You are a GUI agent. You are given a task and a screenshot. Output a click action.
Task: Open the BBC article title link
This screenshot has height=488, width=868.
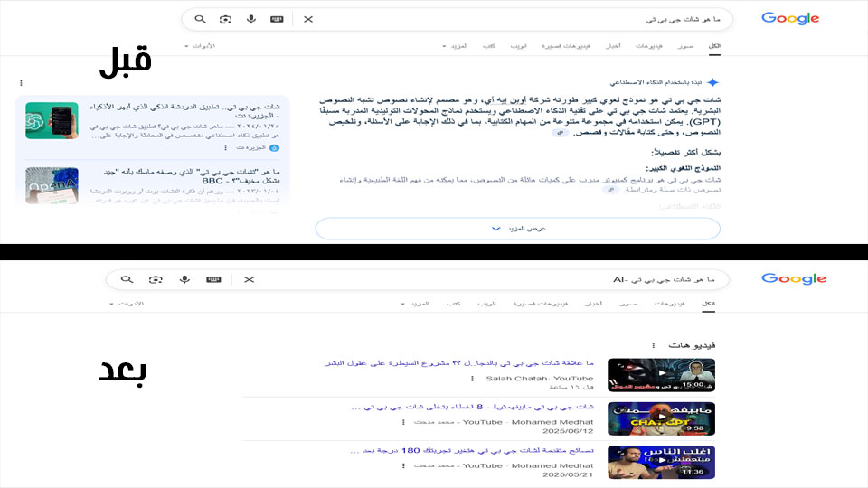[192, 176]
